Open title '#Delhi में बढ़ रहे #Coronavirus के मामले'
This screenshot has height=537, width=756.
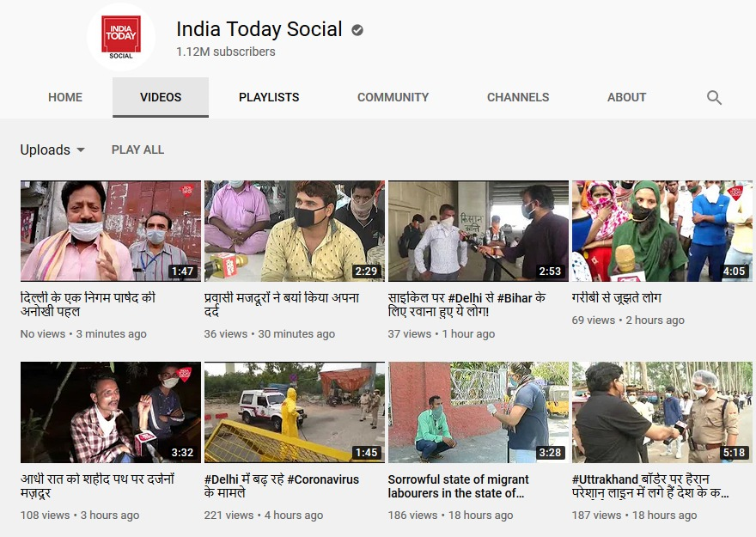(282, 486)
